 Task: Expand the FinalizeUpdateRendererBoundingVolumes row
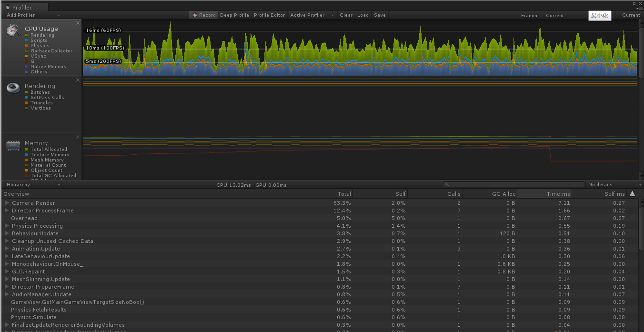(x=7, y=325)
